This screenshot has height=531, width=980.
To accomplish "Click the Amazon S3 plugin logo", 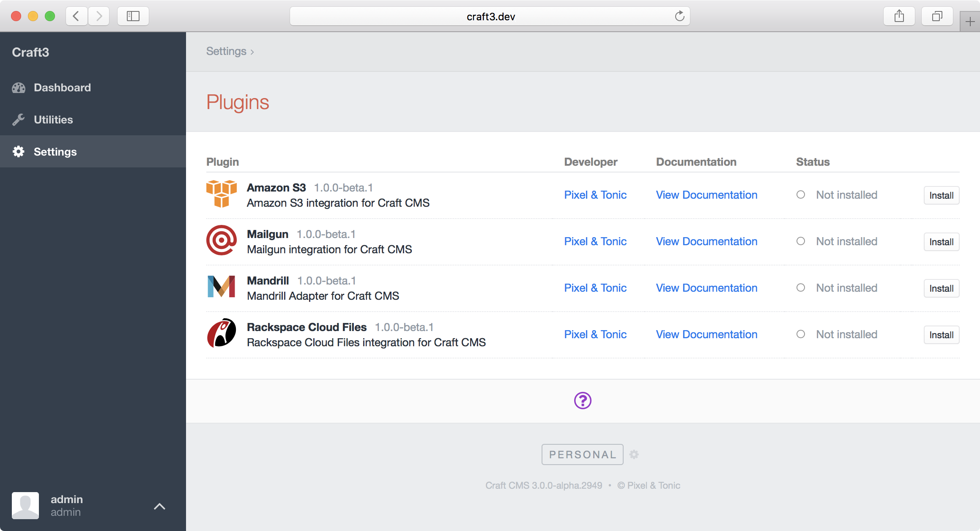I will 222,194.
